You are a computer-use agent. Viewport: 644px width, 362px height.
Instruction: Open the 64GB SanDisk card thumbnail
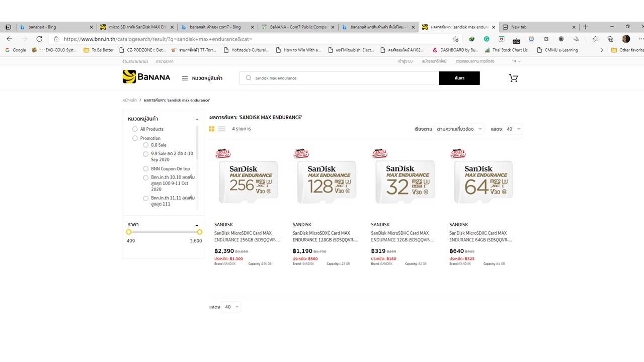[x=482, y=182]
